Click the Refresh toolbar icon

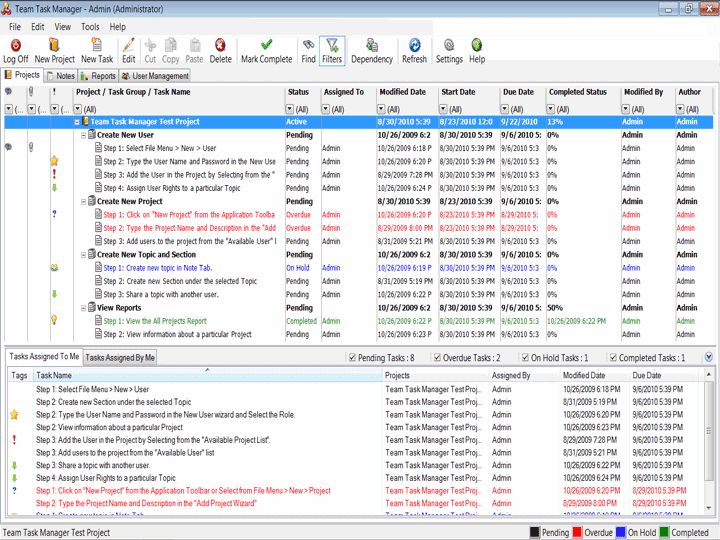click(x=414, y=45)
